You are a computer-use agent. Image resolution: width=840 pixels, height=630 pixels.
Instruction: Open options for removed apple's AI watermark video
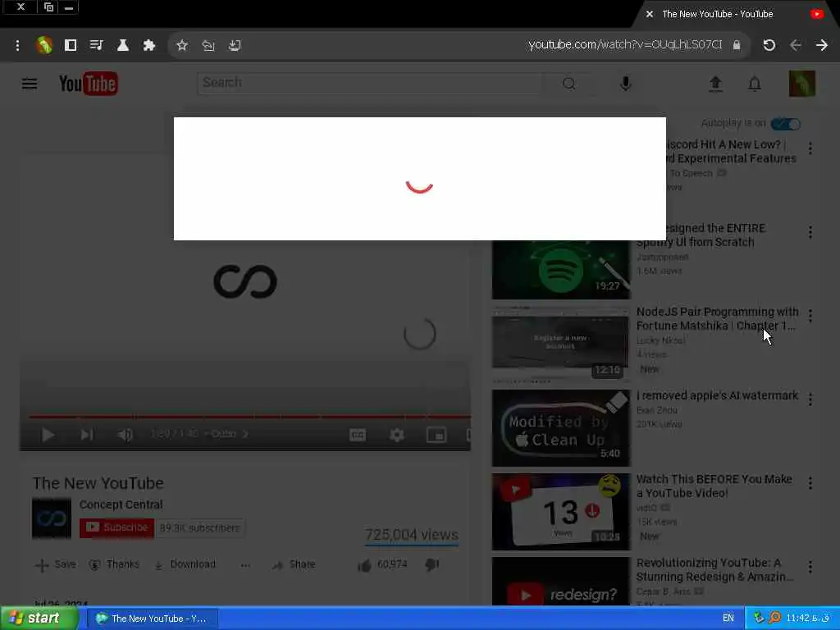(810, 399)
